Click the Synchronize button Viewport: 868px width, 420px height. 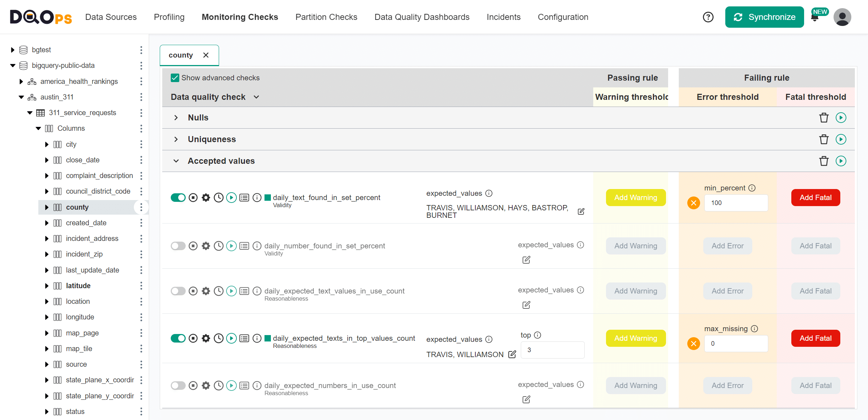click(x=764, y=17)
